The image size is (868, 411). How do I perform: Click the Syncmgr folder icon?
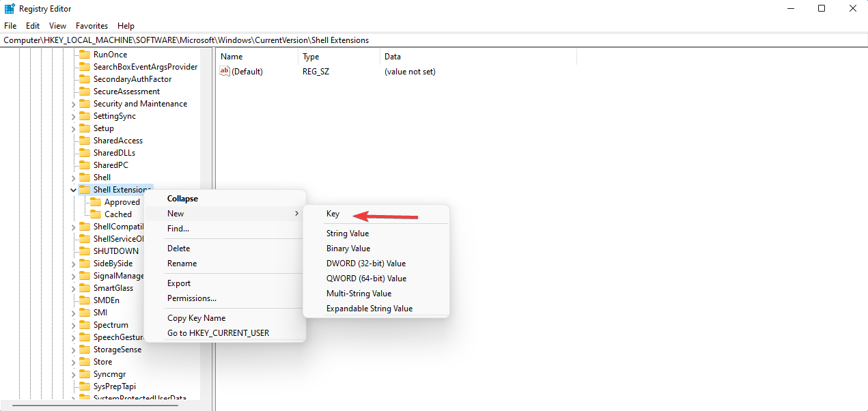click(84, 374)
